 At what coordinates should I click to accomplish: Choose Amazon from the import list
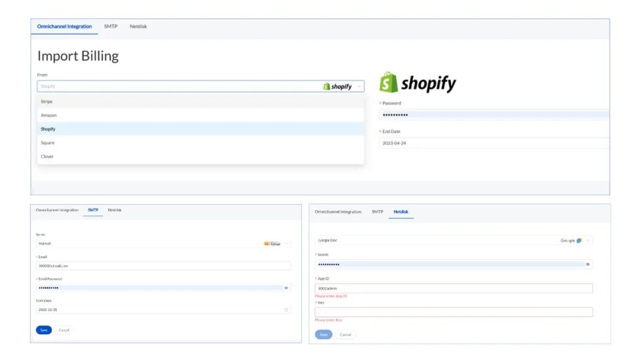(200, 115)
